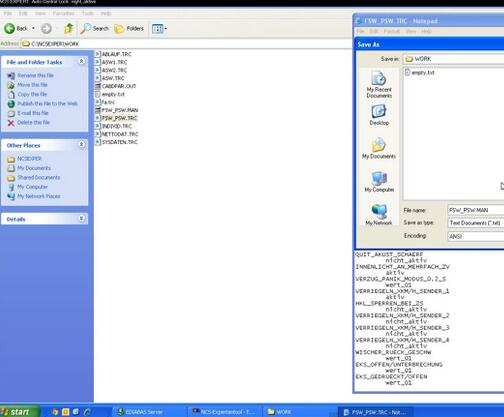Click the Explorer address bar path

pos(187,44)
